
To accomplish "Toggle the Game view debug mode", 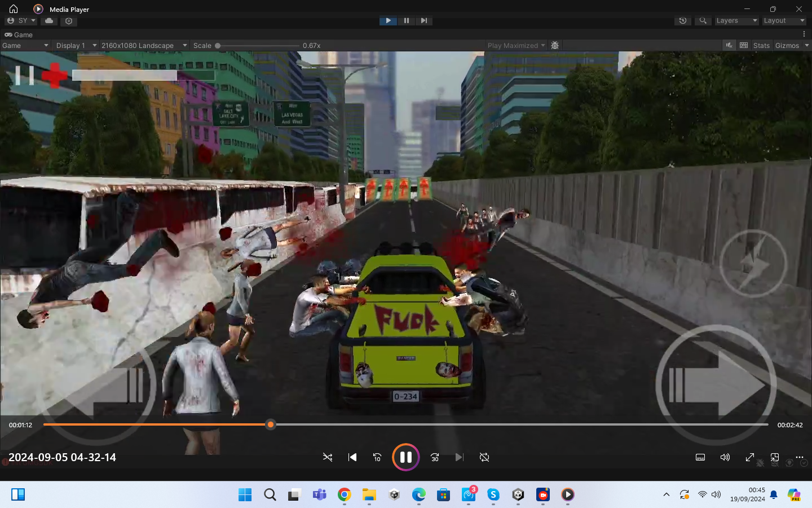I will tap(555, 45).
